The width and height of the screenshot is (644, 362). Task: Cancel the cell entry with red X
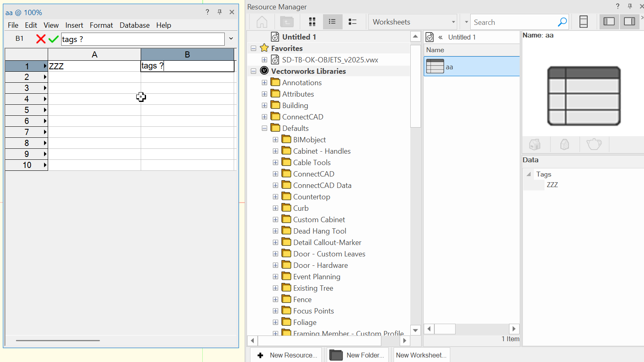[41, 39]
